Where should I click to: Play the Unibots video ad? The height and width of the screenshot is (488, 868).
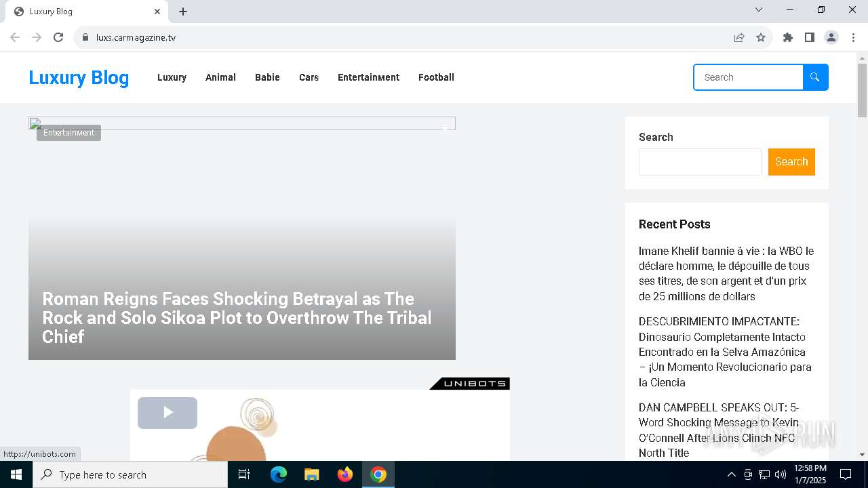point(167,413)
